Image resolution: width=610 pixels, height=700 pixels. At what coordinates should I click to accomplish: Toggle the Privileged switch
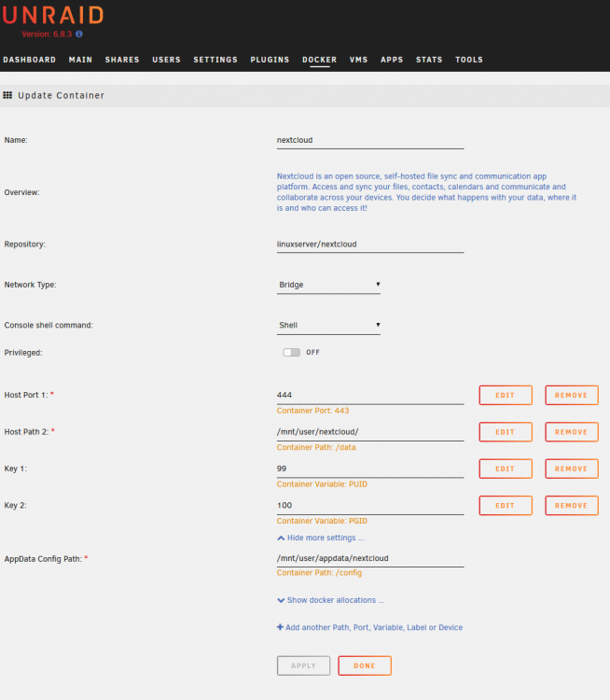[291, 352]
